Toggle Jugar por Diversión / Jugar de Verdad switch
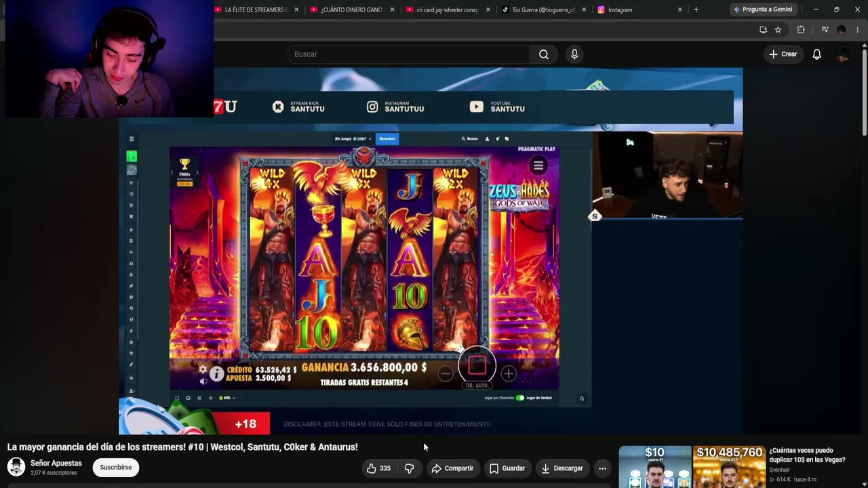 (520, 398)
